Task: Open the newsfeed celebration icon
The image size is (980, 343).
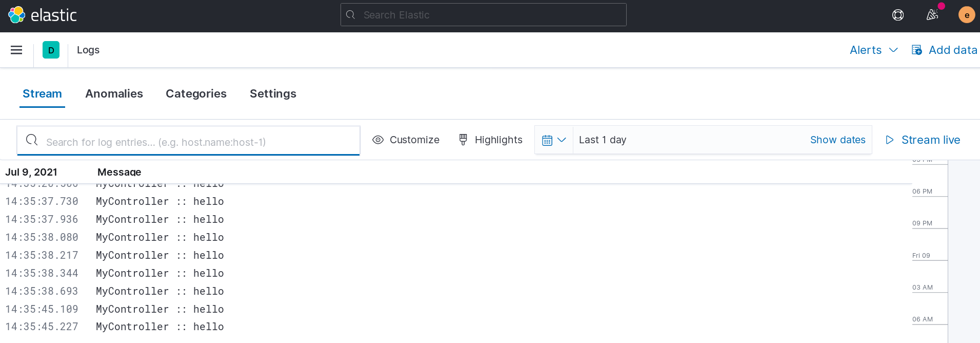Action: point(932,15)
